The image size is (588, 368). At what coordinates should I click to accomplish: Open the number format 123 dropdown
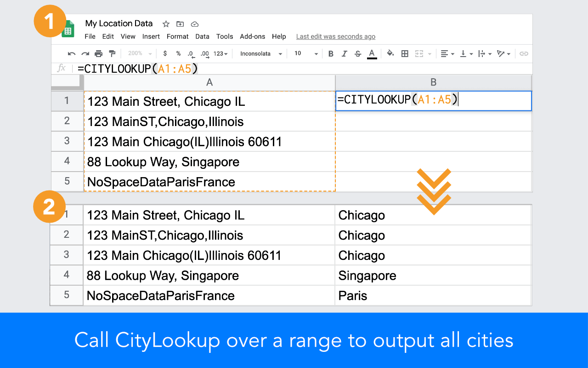220,54
